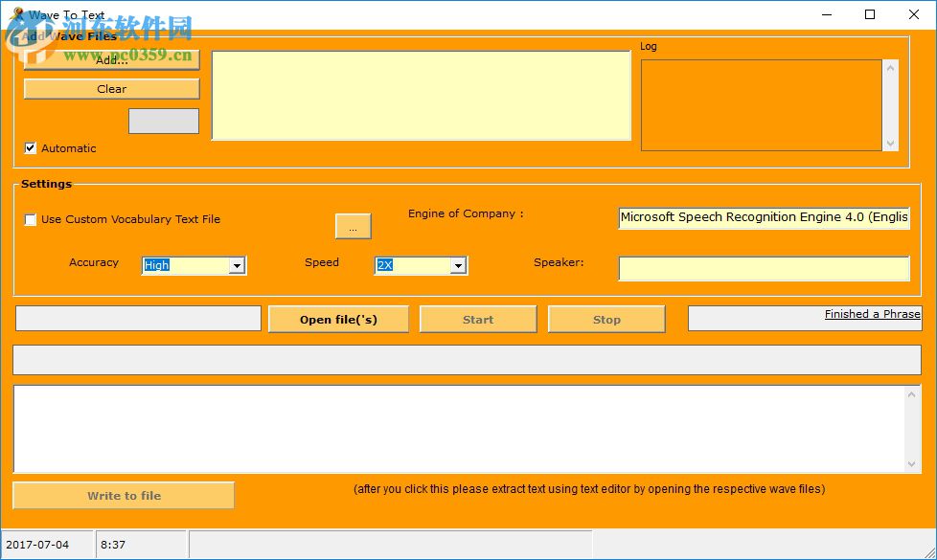This screenshot has width=937, height=560.
Task: Open the Speed dropdown arrow
Action: [x=458, y=266]
